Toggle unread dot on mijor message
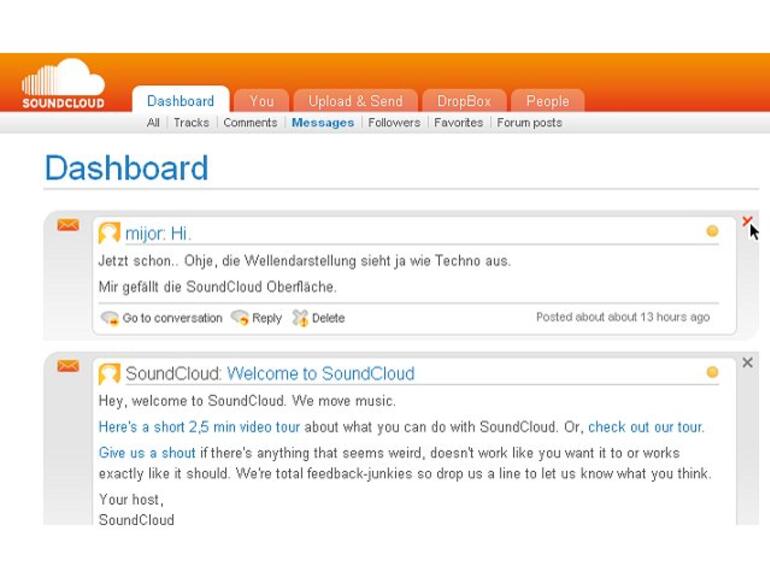This screenshot has width=770, height=578. 712,231
